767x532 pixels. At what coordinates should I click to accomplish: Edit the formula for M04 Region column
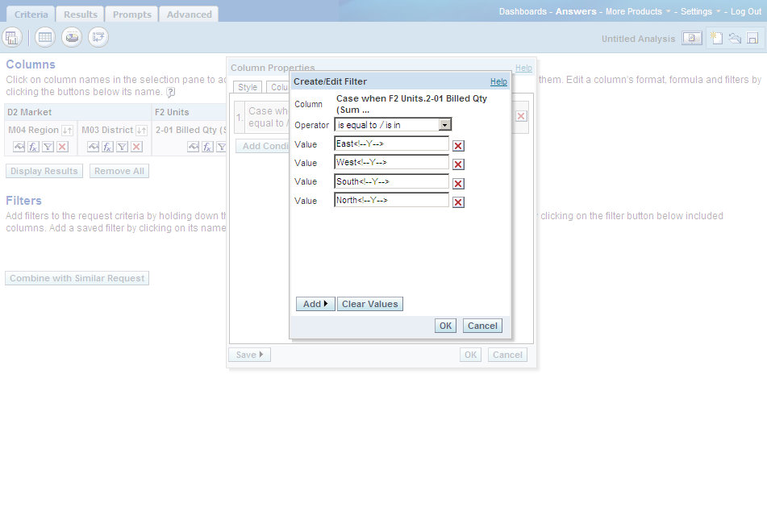pos(33,146)
